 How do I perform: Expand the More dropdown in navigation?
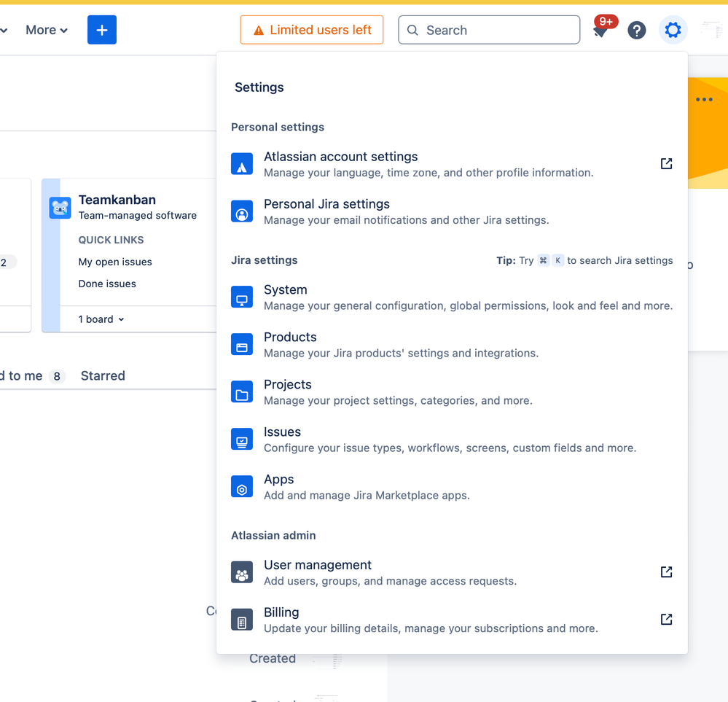point(47,30)
